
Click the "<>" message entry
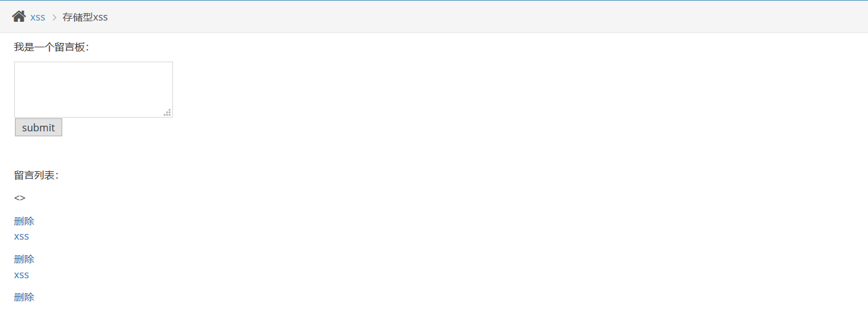(20, 198)
